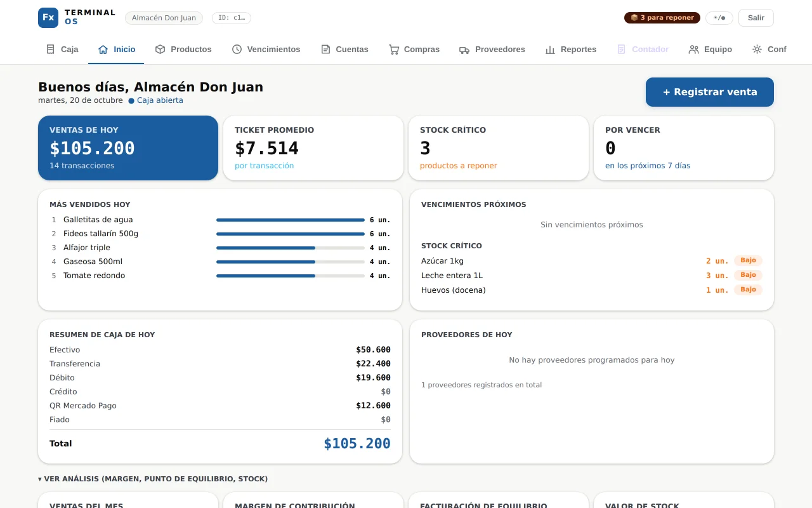Log out with the Salir button
The width and height of the screenshot is (812, 508).
(x=756, y=18)
